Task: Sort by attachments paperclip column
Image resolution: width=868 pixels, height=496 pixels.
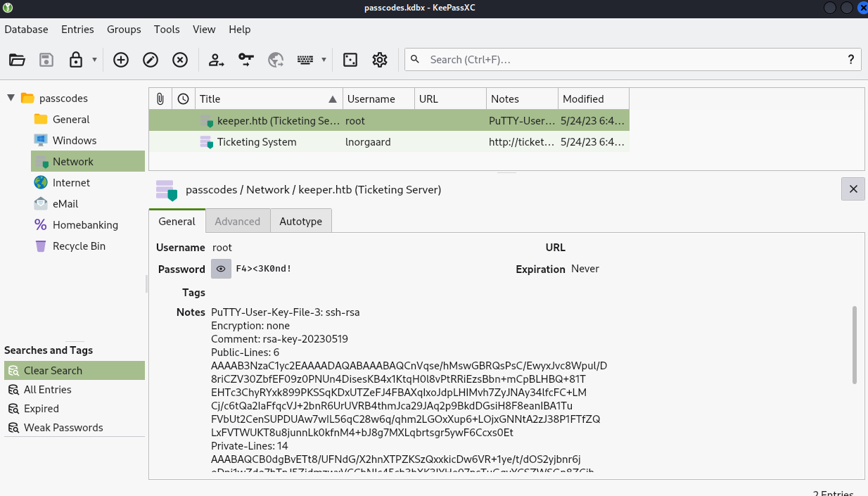Action: tap(160, 98)
